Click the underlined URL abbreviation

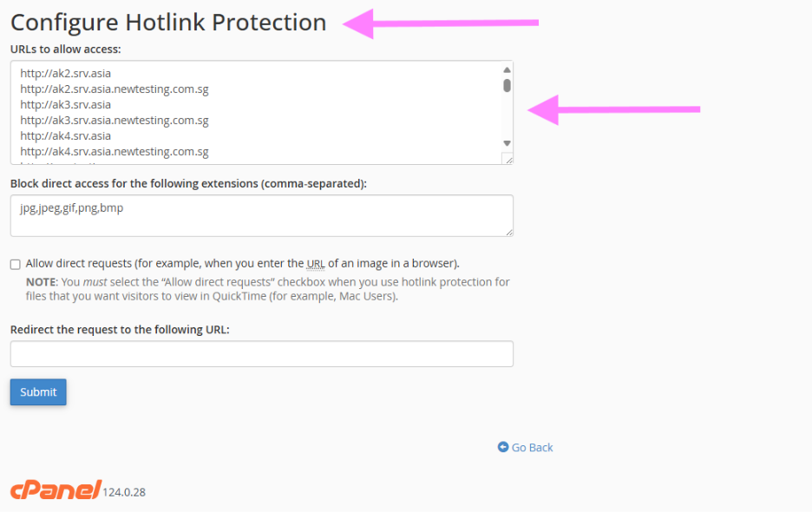click(x=316, y=263)
